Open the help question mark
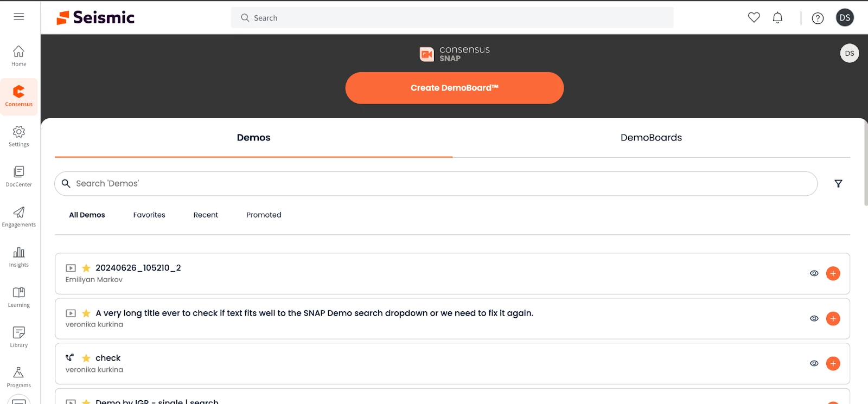This screenshot has width=868, height=404. coord(818,18)
